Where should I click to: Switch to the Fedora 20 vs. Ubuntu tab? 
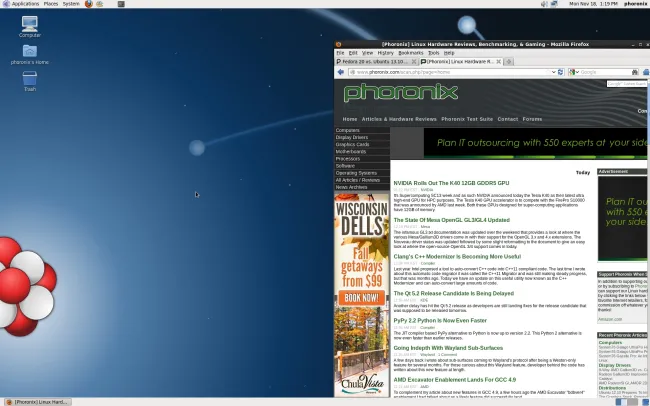[x=376, y=61]
